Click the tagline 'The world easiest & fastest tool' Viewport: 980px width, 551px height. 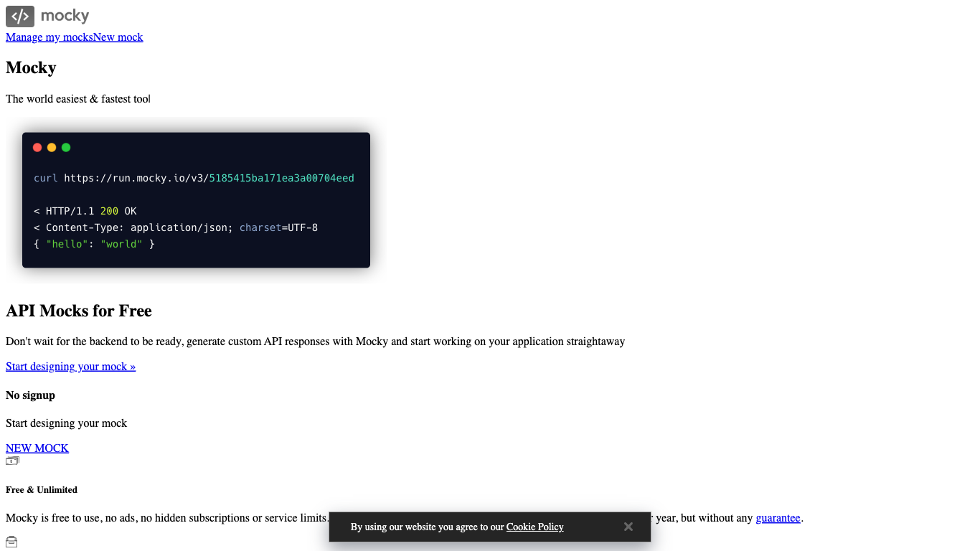77,99
